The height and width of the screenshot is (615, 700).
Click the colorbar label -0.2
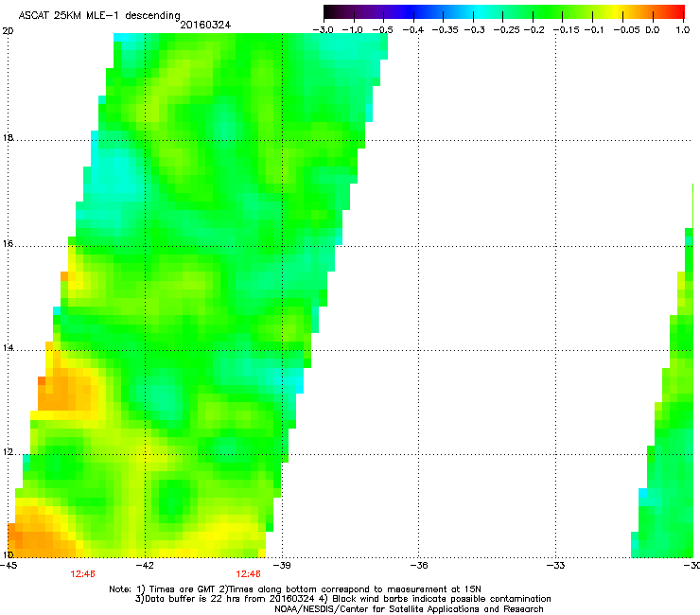(534, 30)
